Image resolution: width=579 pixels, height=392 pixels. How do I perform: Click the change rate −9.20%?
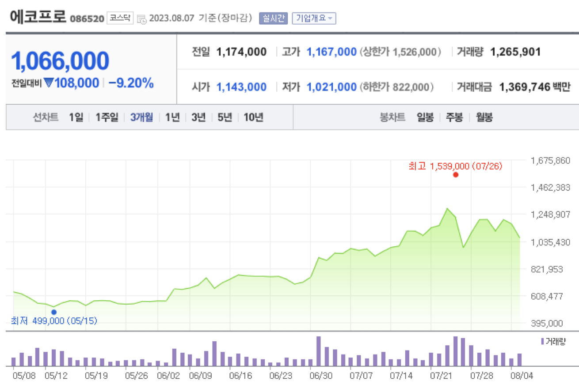pyautogui.click(x=131, y=83)
